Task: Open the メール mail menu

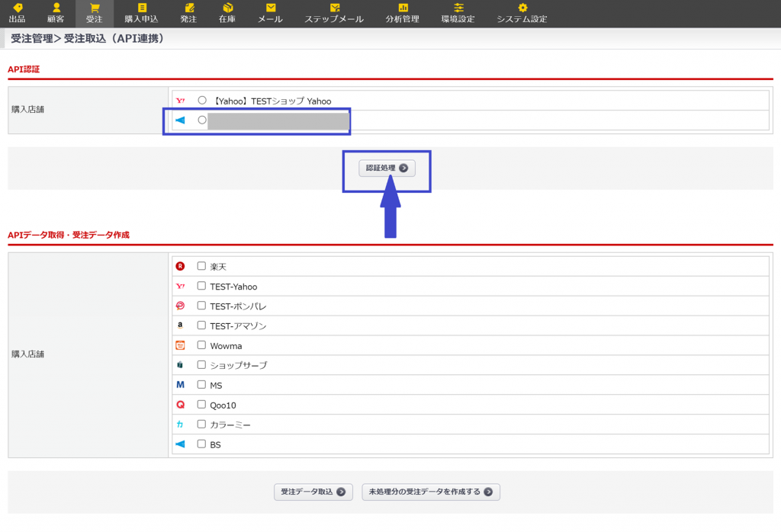Action: point(271,13)
